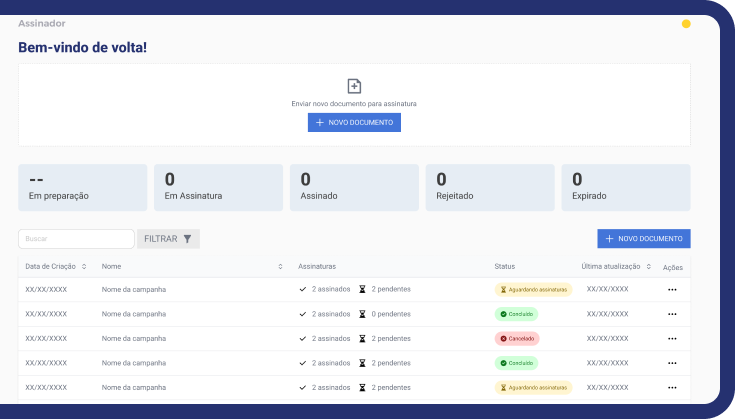Click NOVO DOCUMENTO button above the table
The width and height of the screenshot is (735, 419).
pyautogui.click(x=644, y=239)
